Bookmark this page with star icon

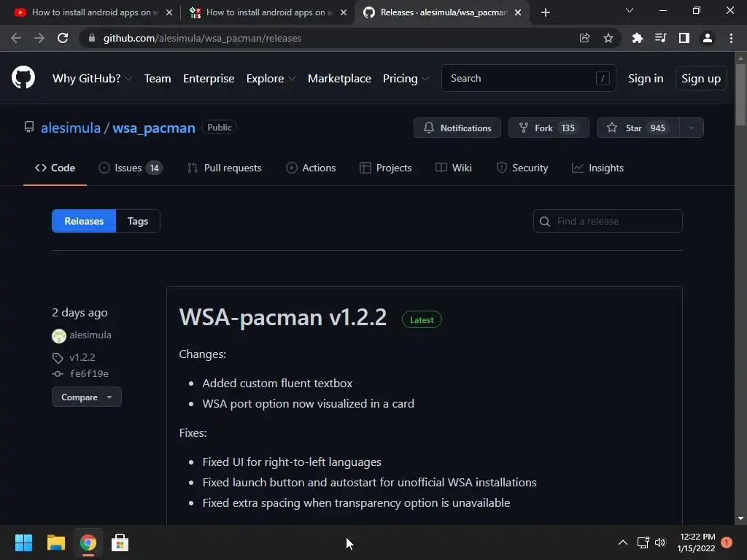point(608,38)
